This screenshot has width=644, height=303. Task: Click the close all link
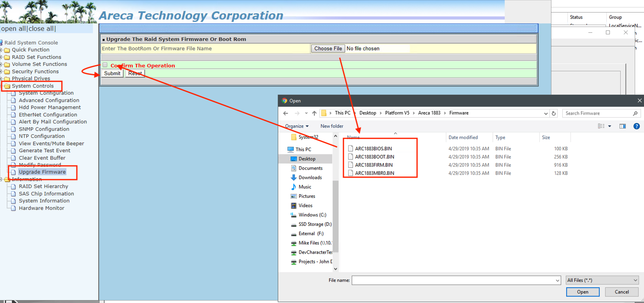click(x=41, y=29)
